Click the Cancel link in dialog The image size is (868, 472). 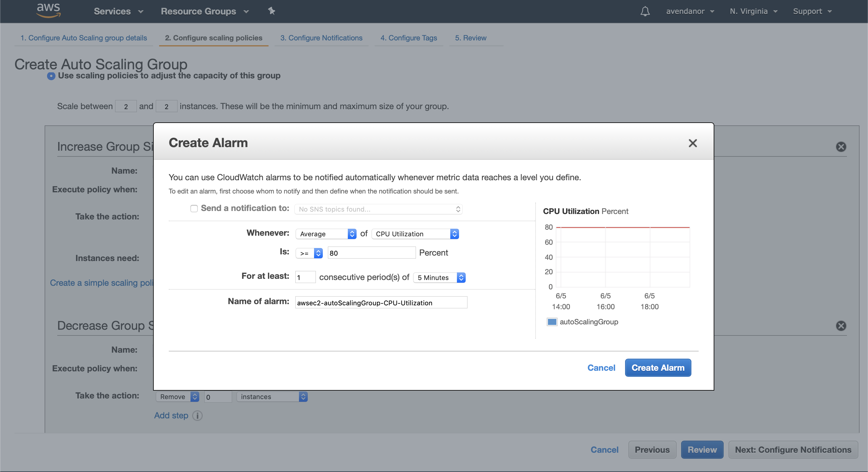[x=601, y=367]
